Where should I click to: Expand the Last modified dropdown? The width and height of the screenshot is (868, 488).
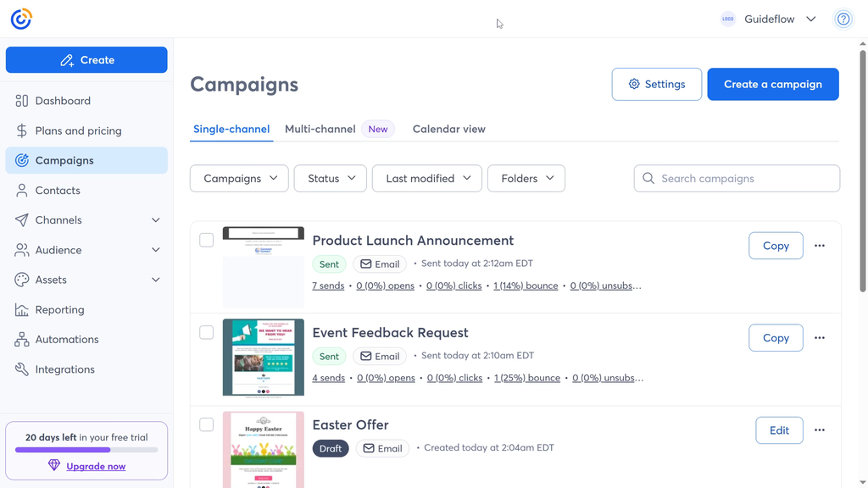pyautogui.click(x=426, y=179)
